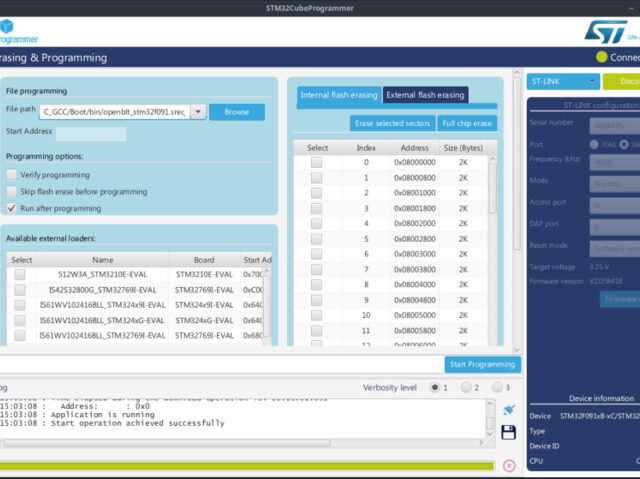This screenshot has height=479, width=640.
Task: Uncheck Run after programming option
Action: click(x=12, y=208)
